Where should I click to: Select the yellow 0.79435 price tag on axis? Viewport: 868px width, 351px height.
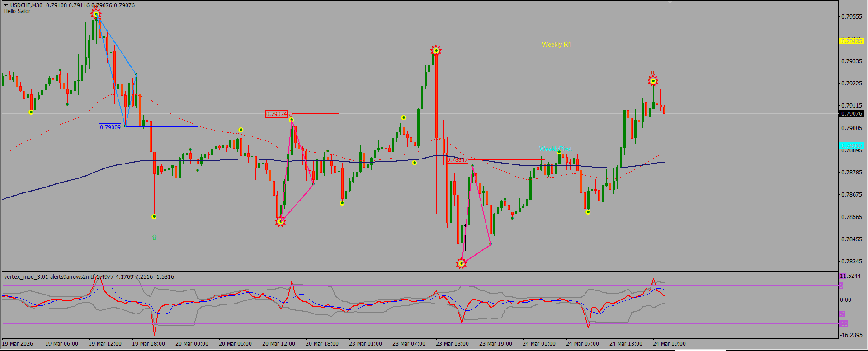[852, 41]
